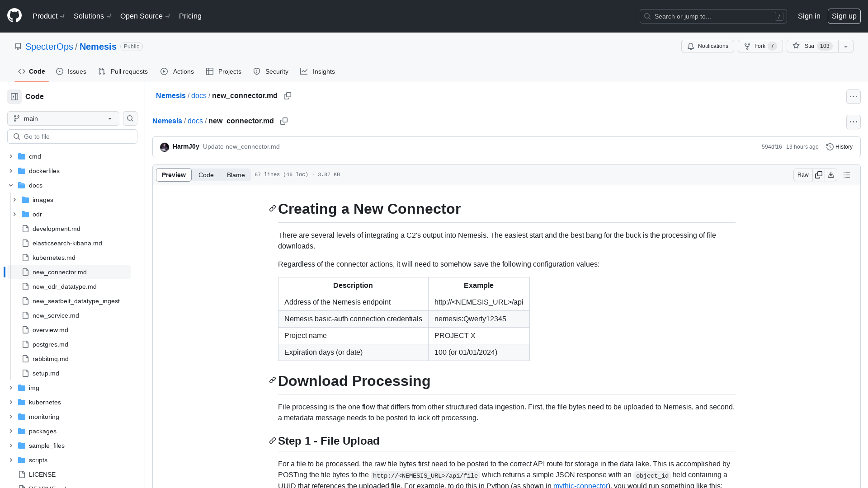This screenshot has width=868, height=488.
Task: Open the Projects tab
Action: 224,71
